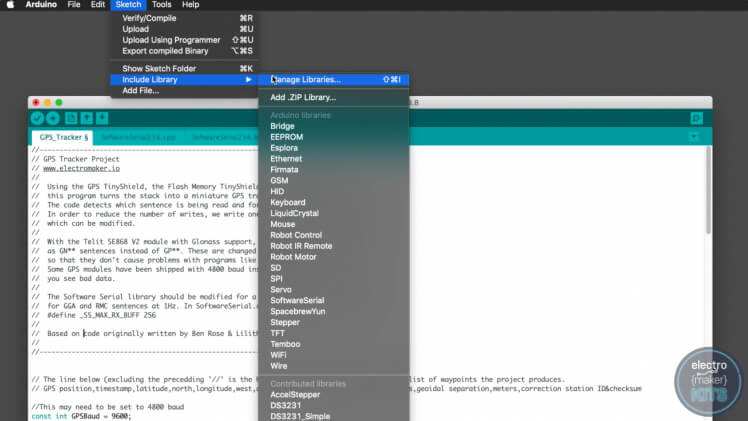748x421 pixels.
Task: Open the Arduino application menu
Action: point(41,5)
